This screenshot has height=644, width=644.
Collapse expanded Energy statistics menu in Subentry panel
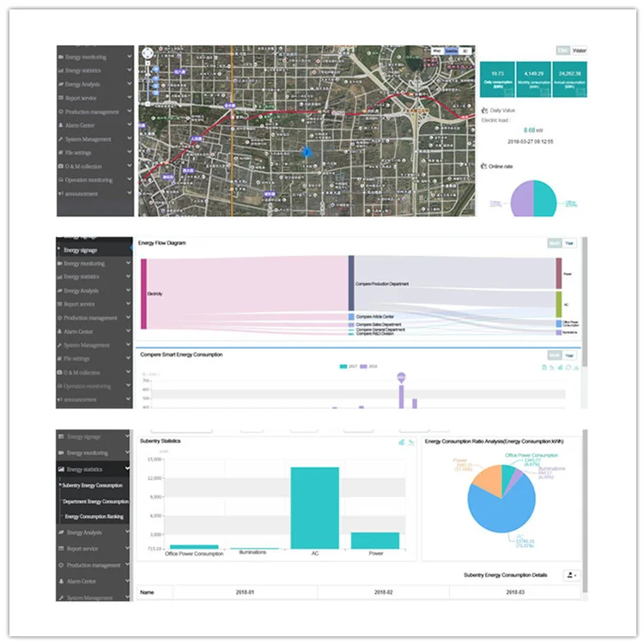127,468
